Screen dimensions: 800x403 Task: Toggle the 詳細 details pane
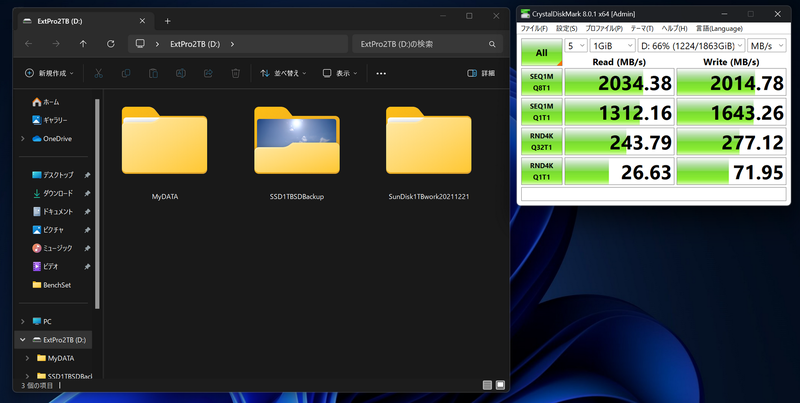[480, 73]
